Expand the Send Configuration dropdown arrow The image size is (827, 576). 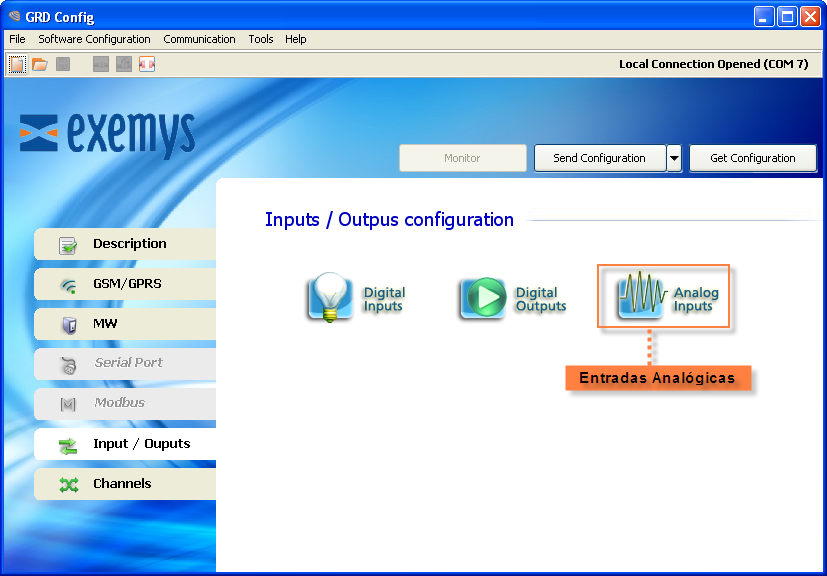[675, 158]
